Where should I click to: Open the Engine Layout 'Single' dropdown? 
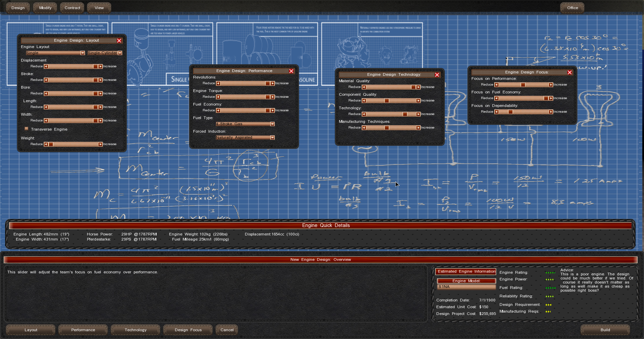[x=83, y=53]
